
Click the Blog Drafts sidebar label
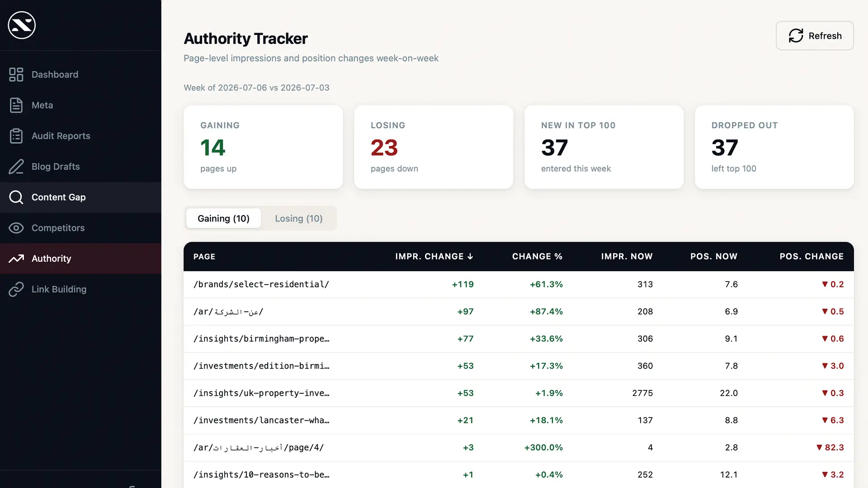pyautogui.click(x=56, y=167)
